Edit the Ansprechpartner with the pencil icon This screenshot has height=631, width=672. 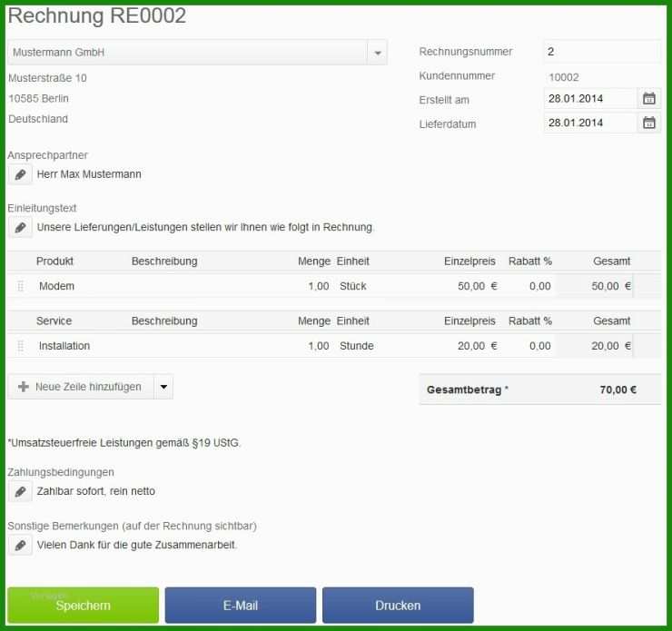click(x=20, y=174)
